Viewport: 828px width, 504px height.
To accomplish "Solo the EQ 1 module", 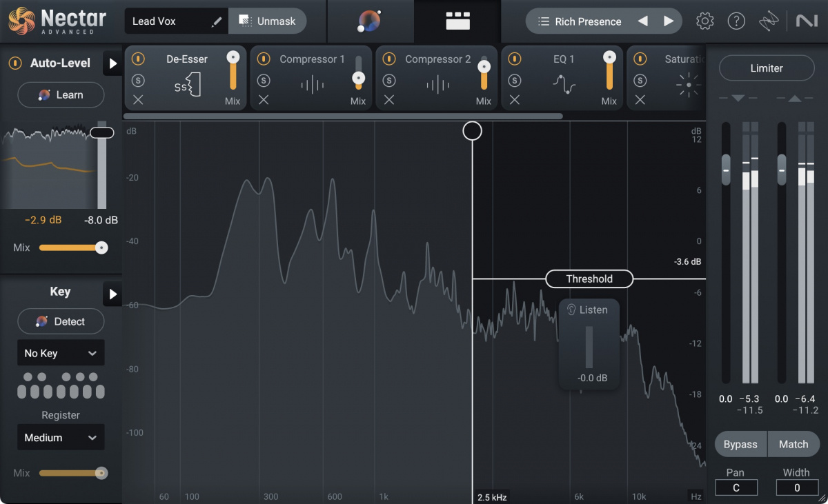I will (x=514, y=80).
